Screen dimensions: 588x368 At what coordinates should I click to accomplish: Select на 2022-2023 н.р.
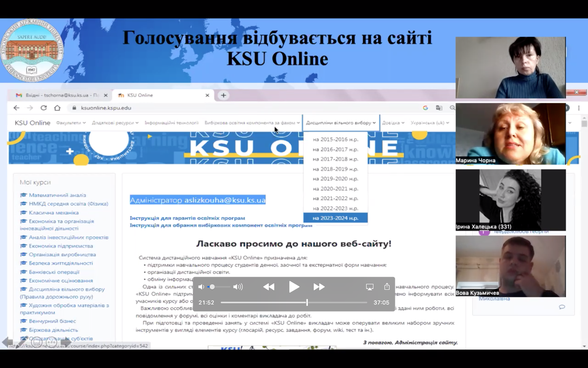tap(336, 209)
